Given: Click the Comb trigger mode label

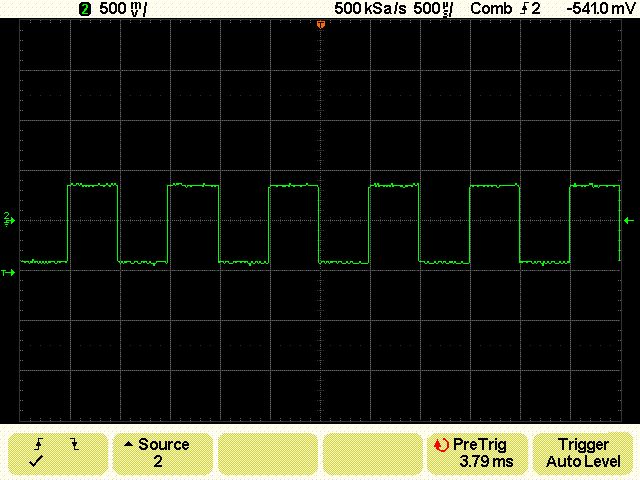Looking at the screenshot, I should click(x=491, y=9).
